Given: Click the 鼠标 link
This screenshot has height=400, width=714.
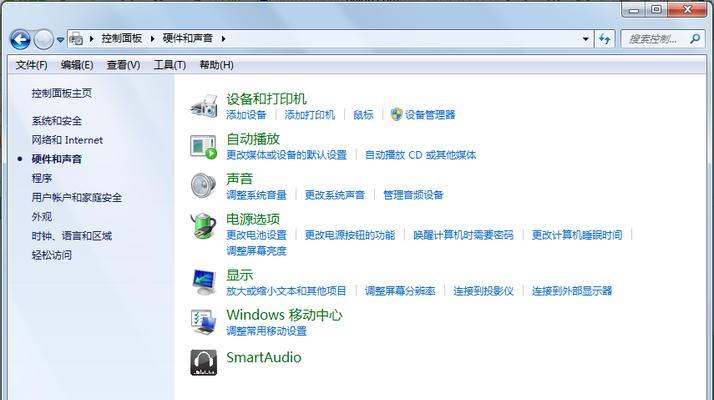Looking at the screenshot, I should pyautogui.click(x=363, y=115).
